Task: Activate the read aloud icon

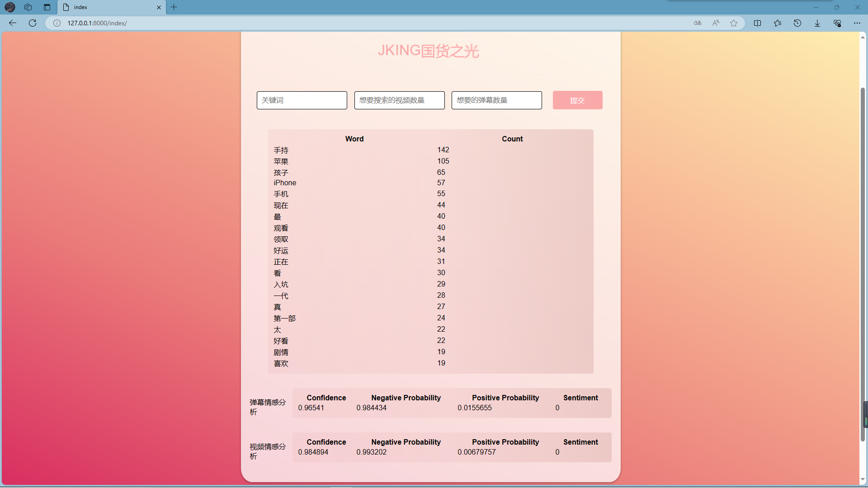Action: (x=716, y=23)
